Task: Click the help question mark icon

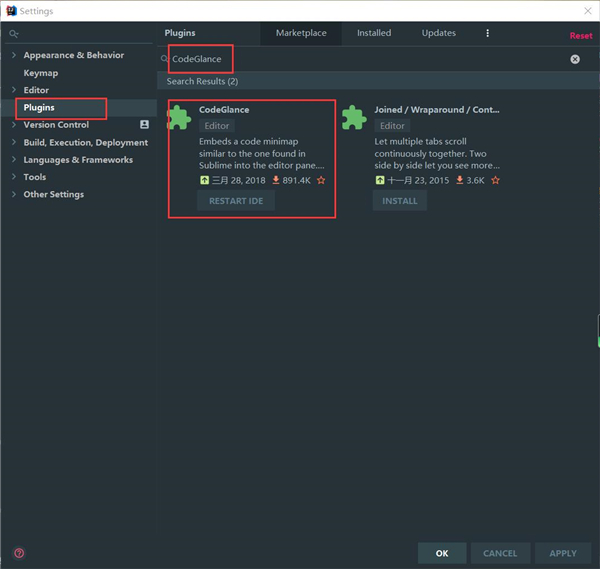Action: click(19, 553)
